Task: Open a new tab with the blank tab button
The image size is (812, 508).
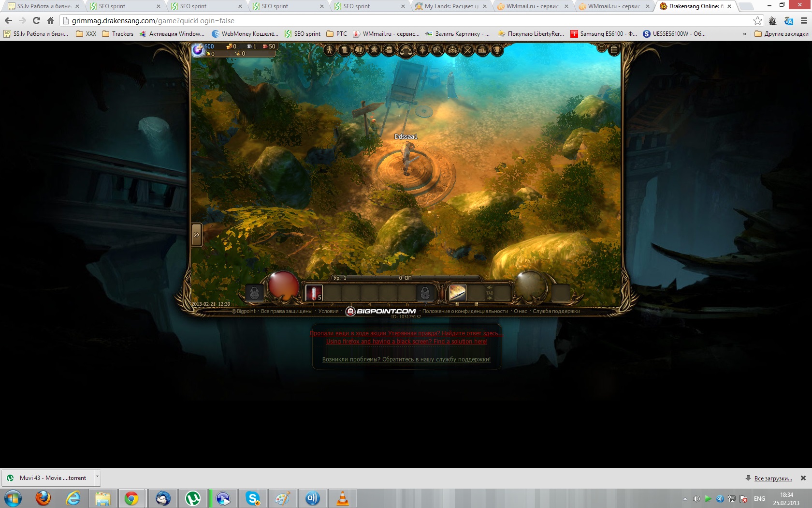Action: 746,6
